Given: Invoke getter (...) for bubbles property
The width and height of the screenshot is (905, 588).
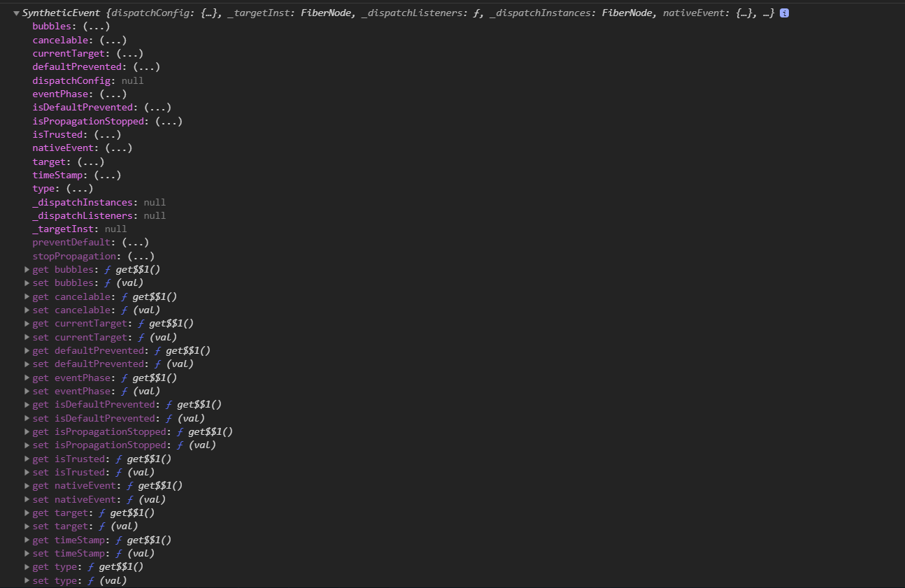Looking at the screenshot, I should [x=96, y=26].
